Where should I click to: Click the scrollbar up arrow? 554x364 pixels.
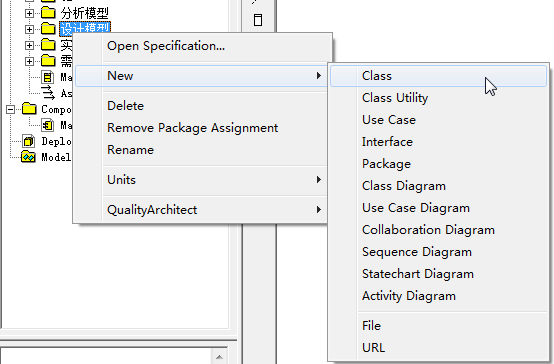click(219, 357)
